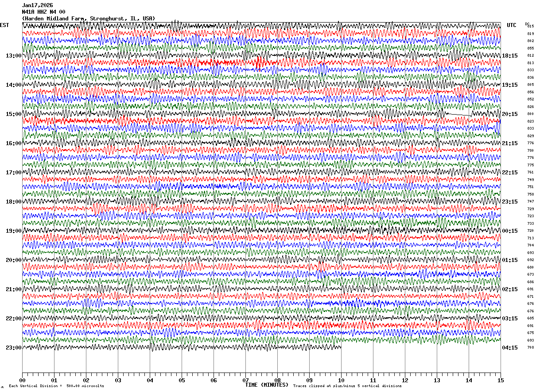Select the 16:00 EST time label
The height and width of the screenshot is (392, 536).
(x=13, y=143)
